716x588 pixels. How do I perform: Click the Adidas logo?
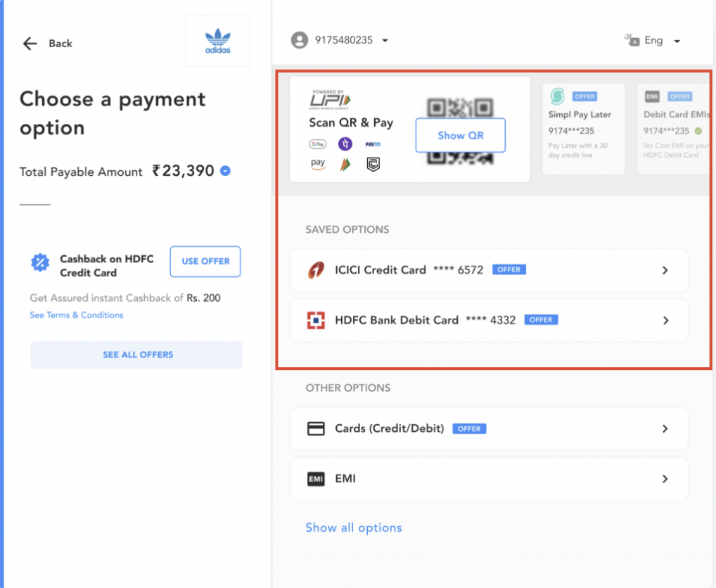click(218, 41)
